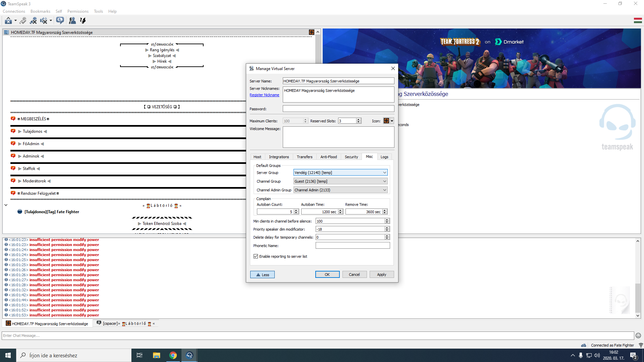Uncheck Enable reporting to server list
Image resolution: width=644 pixels, height=362 pixels.
point(256,256)
